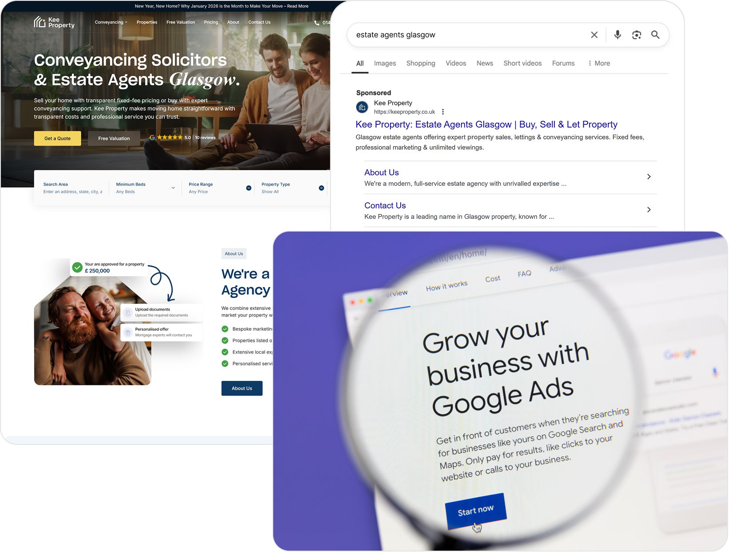Image resolution: width=733 pixels, height=560 pixels.
Task: Click green checkmark next to Bespoke marketing
Action: click(225, 329)
